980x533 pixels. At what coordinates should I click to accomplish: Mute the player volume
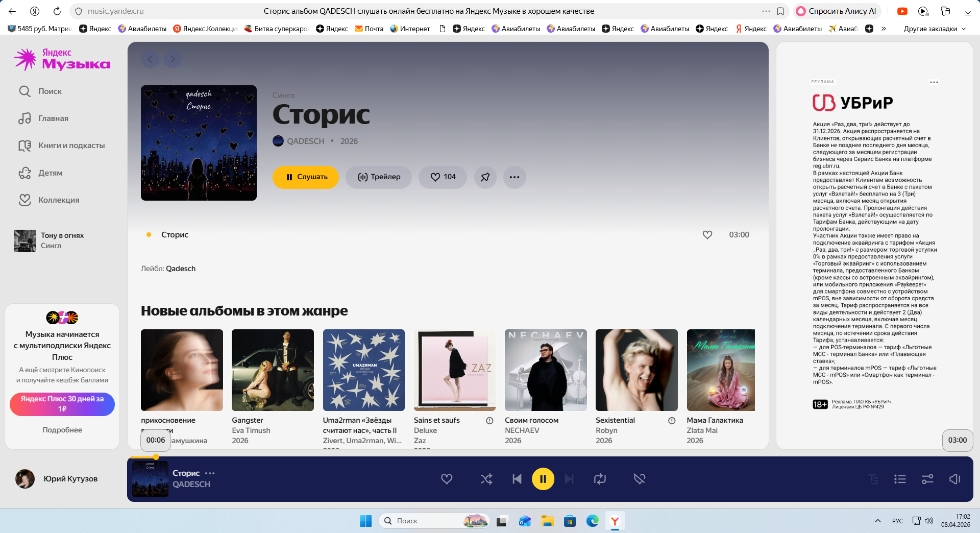954,479
